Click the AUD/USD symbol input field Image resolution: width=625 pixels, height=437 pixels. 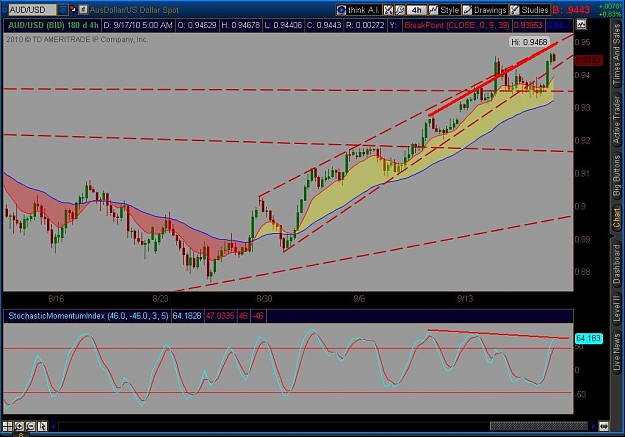32,10
